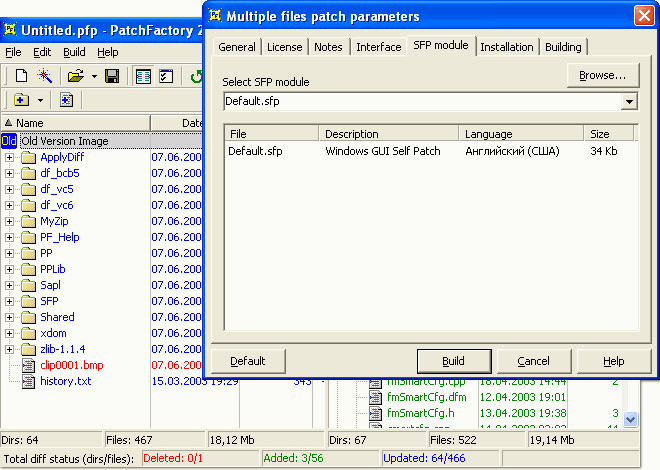The width and height of the screenshot is (660, 470).
Task: Switch to the Installation tab
Action: point(507,47)
